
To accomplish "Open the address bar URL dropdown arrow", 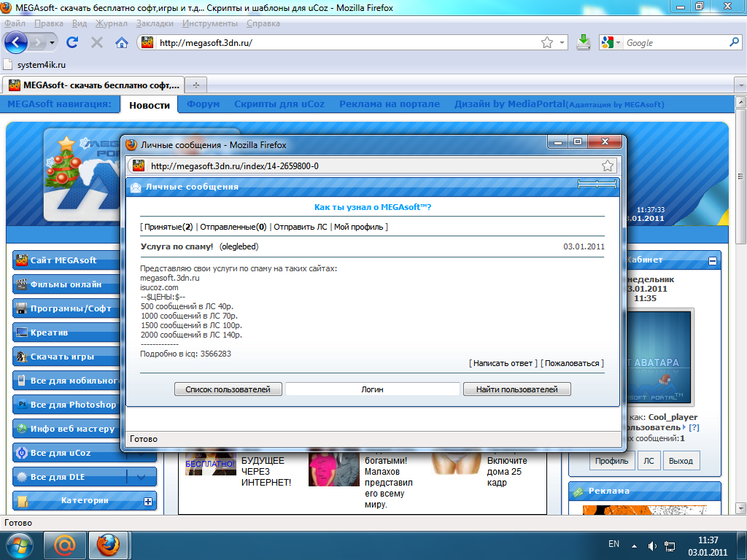I will tap(562, 43).
